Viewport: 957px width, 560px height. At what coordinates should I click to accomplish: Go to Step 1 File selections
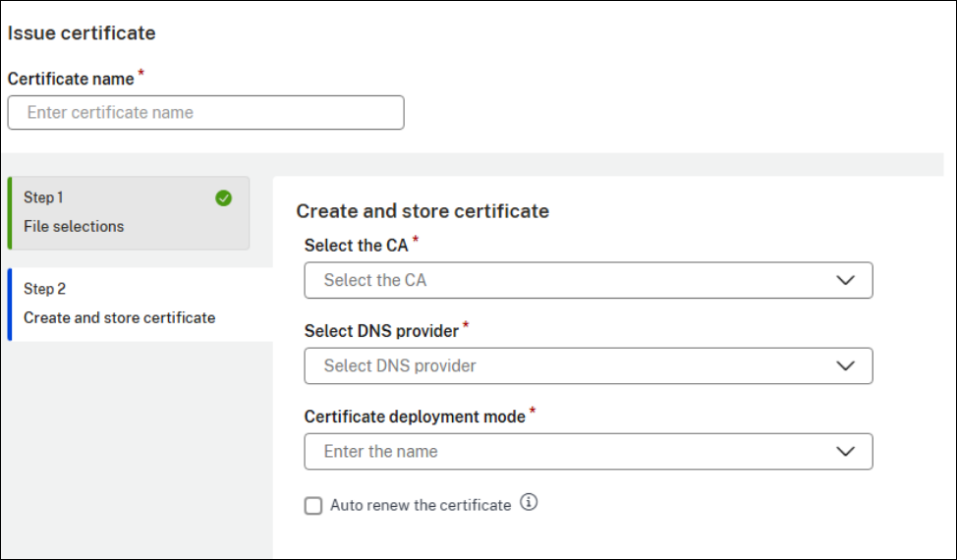128,213
